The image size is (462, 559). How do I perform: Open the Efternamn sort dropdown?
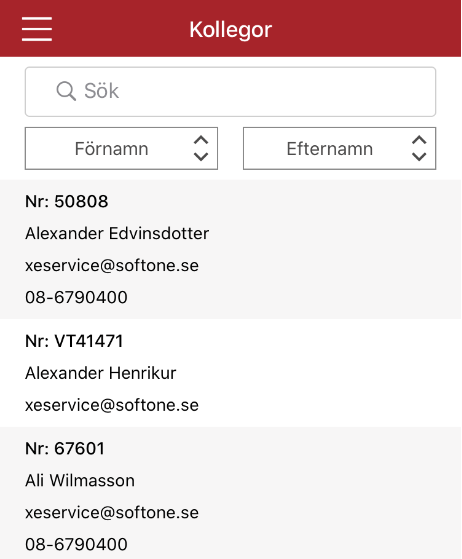tap(339, 148)
